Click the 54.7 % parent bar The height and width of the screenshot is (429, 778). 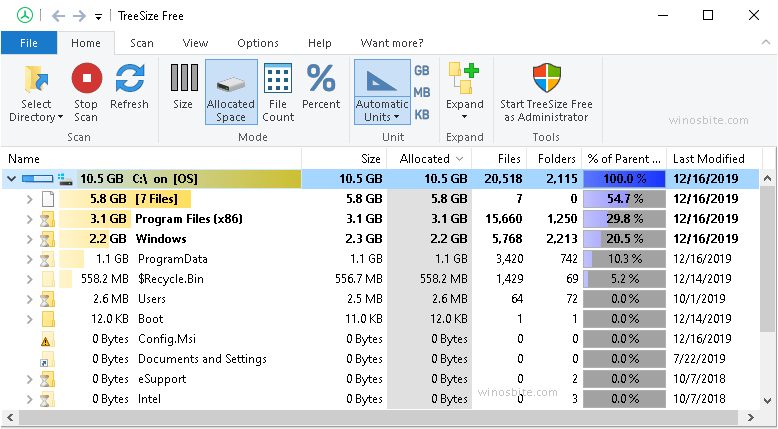[624, 199]
